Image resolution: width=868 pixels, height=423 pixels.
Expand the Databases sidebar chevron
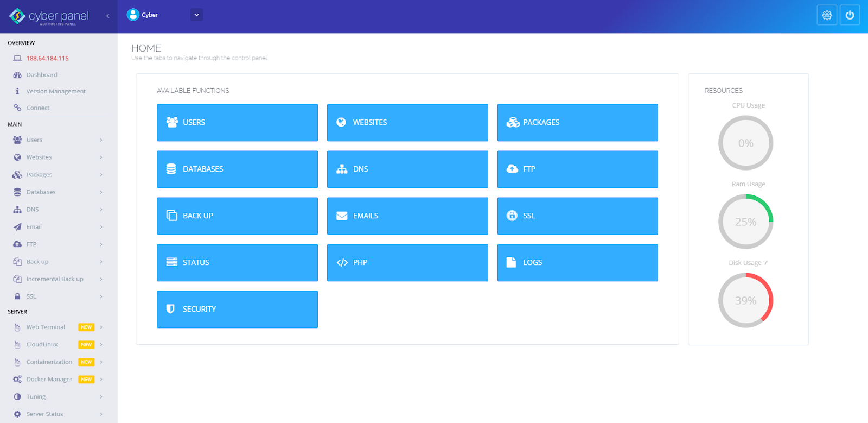point(101,192)
